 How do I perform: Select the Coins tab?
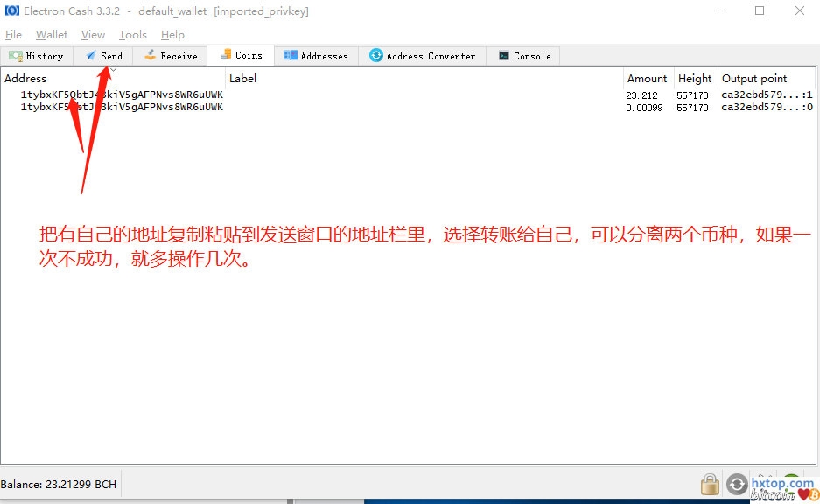tap(241, 55)
